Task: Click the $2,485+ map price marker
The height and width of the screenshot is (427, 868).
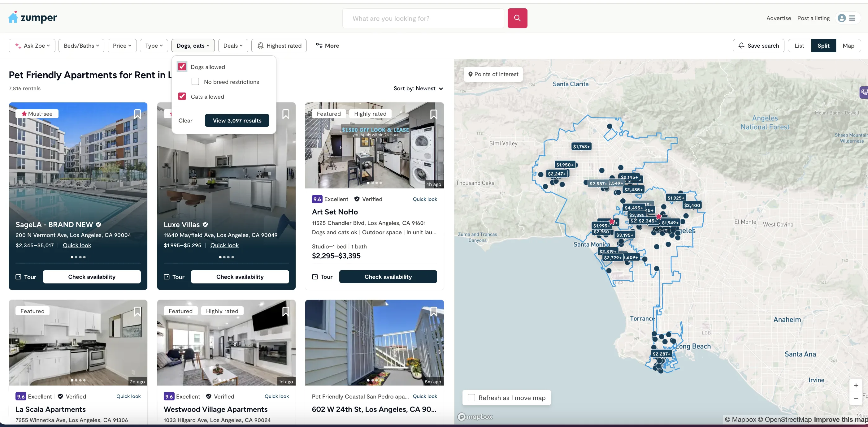Action: pos(633,190)
